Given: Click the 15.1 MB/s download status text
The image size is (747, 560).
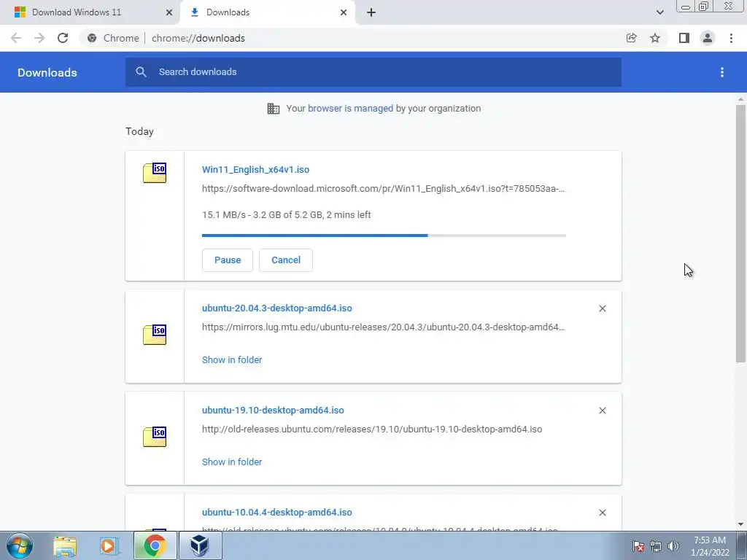Looking at the screenshot, I should [x=286, y=215].
